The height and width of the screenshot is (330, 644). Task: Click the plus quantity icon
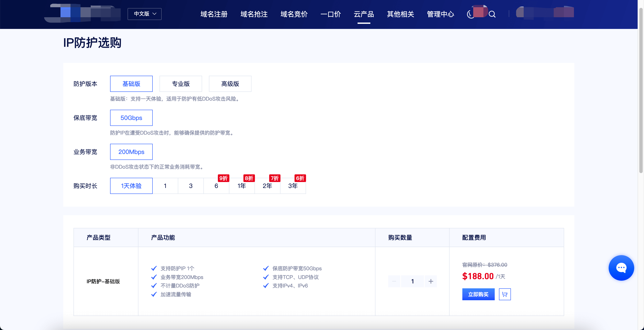pos(430,281)
